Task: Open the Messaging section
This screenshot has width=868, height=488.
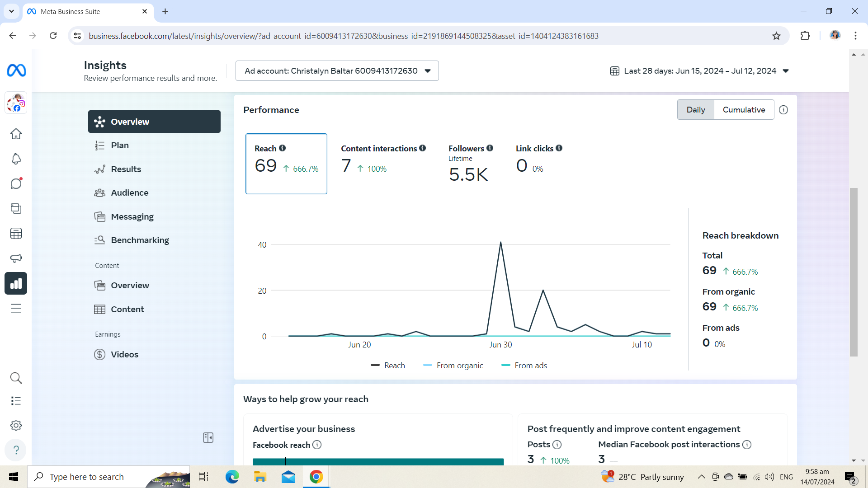Action: 154,216
